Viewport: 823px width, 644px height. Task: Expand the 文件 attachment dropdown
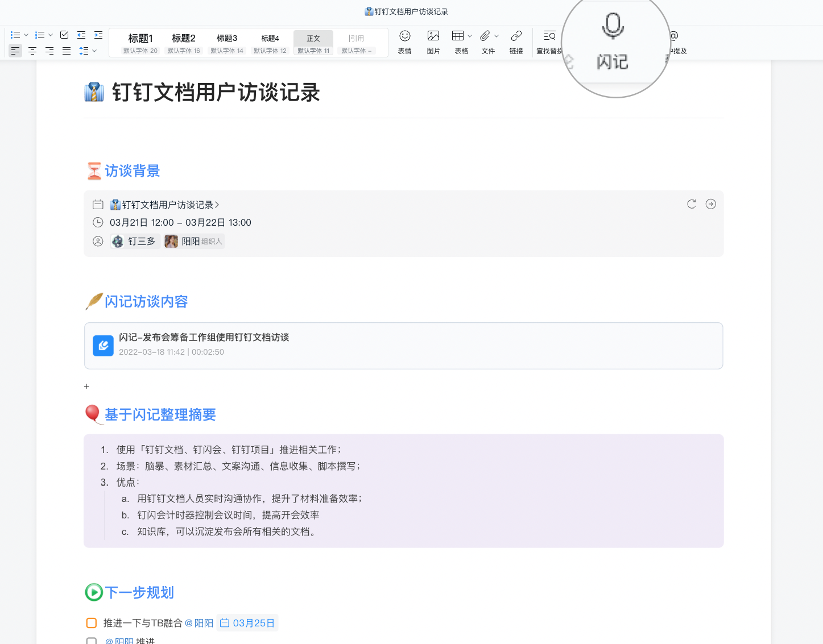495,35
